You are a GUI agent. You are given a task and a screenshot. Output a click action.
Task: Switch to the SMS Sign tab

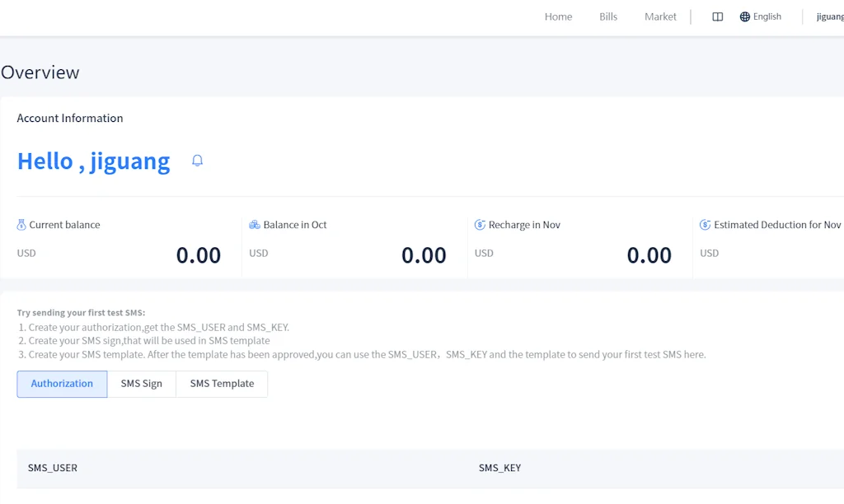(x=142, y=384)
